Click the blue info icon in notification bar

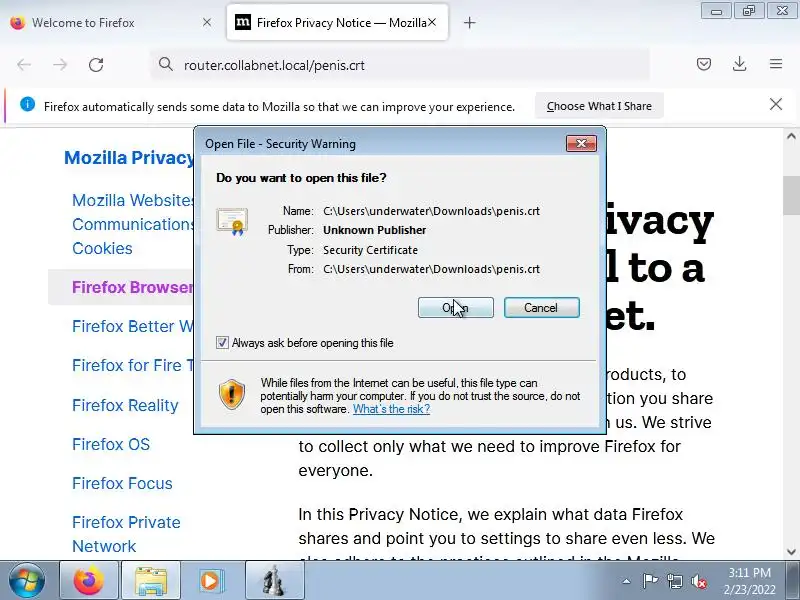point(28,105)
